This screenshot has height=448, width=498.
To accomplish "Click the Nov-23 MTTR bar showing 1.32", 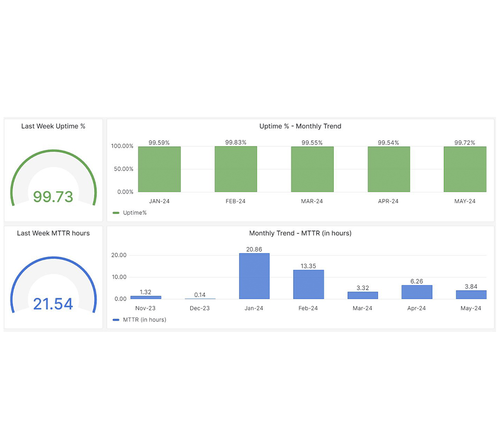I will pos(145,297).
